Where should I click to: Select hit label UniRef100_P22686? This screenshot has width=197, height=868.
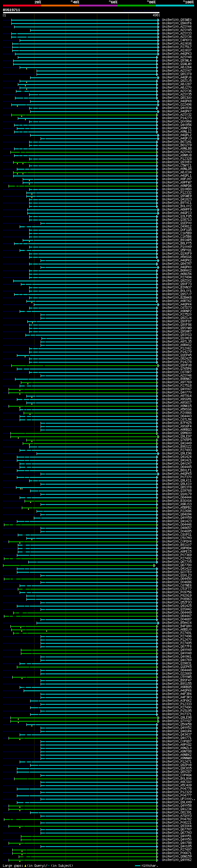[x=177, y=511]
